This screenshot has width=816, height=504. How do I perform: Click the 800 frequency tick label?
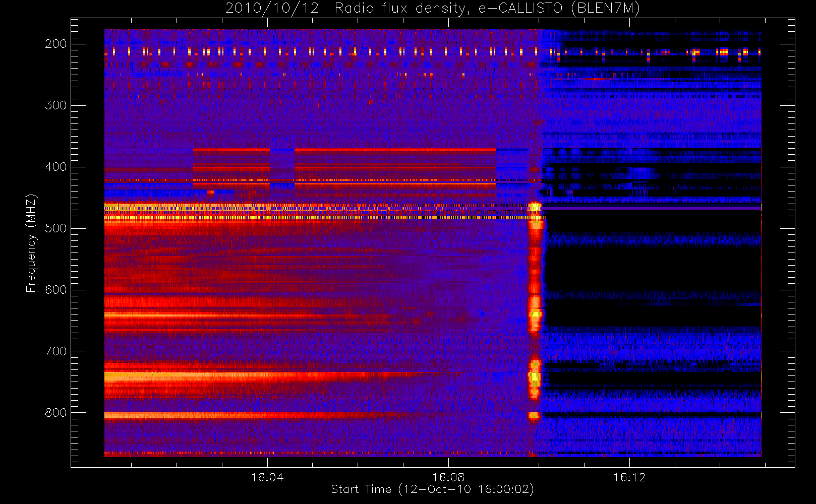tap(55, 413)
